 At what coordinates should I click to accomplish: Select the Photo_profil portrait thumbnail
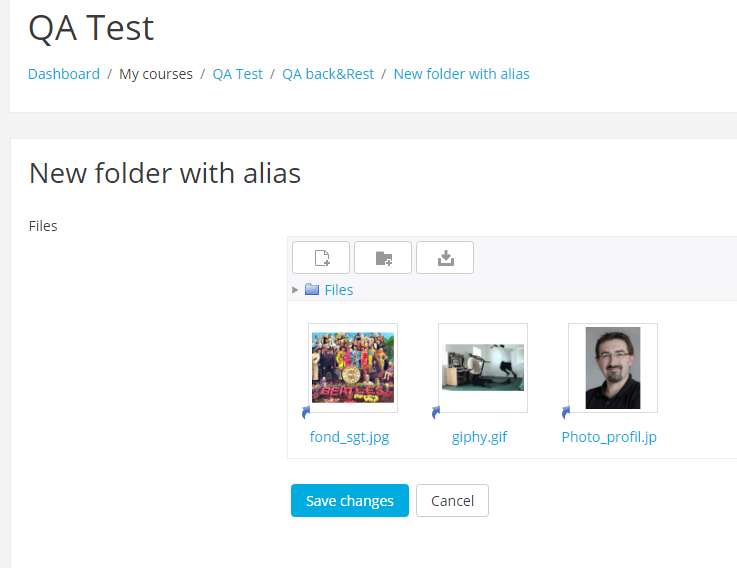click(x=613, y=368)
